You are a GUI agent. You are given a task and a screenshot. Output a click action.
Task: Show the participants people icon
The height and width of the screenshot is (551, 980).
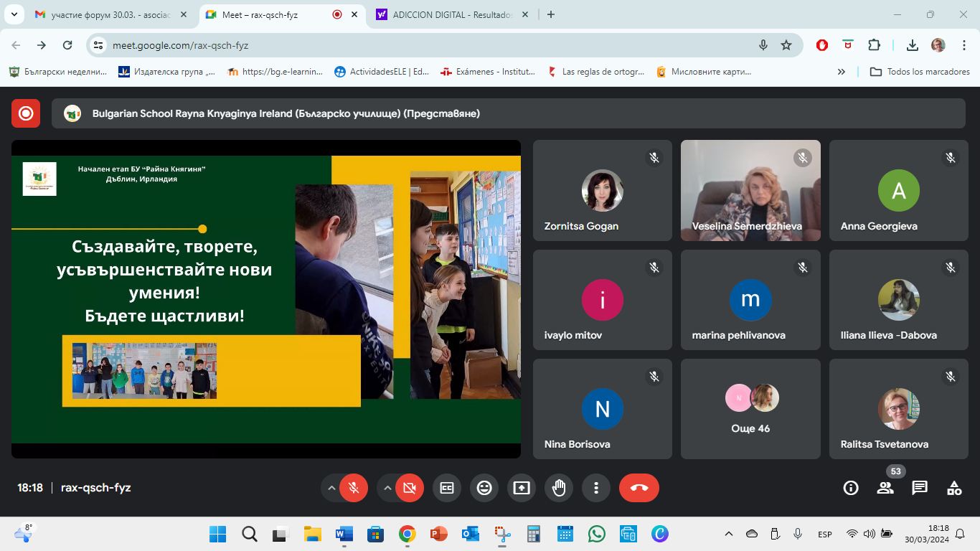(x=885, y=488)
